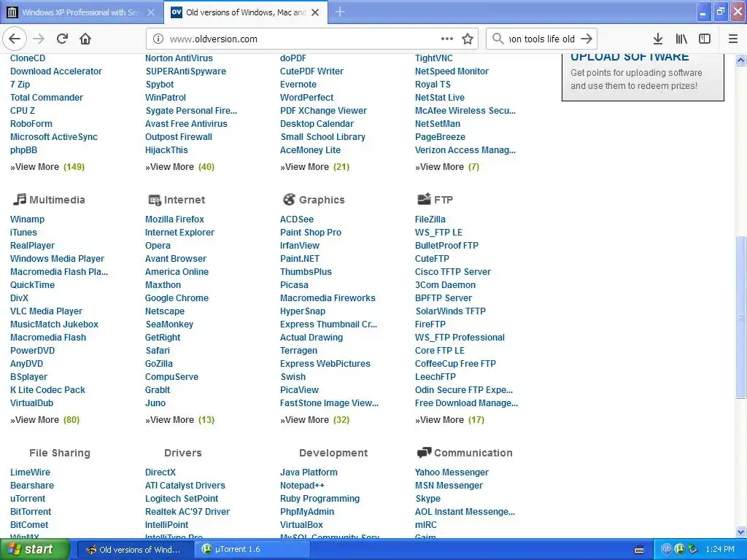Open the Mozilla Firefox link
Image resolution: width=747 pixels, height=560 pixels.
[x=174, y=219]
